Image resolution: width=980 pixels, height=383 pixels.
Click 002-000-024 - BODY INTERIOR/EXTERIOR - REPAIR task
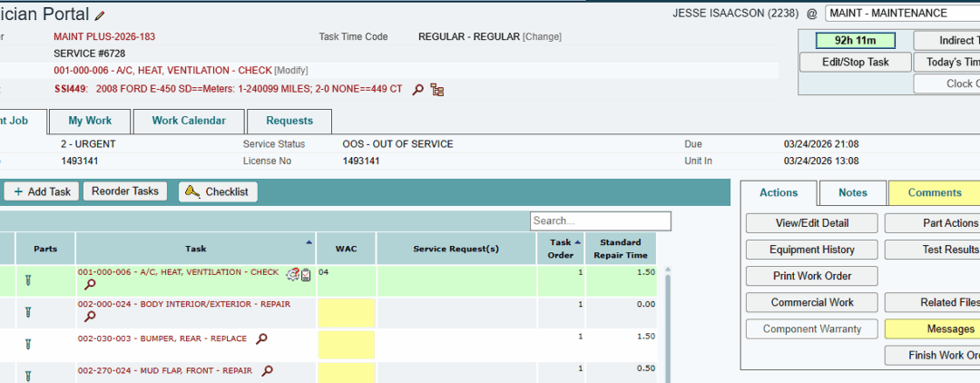pos(183,304)
